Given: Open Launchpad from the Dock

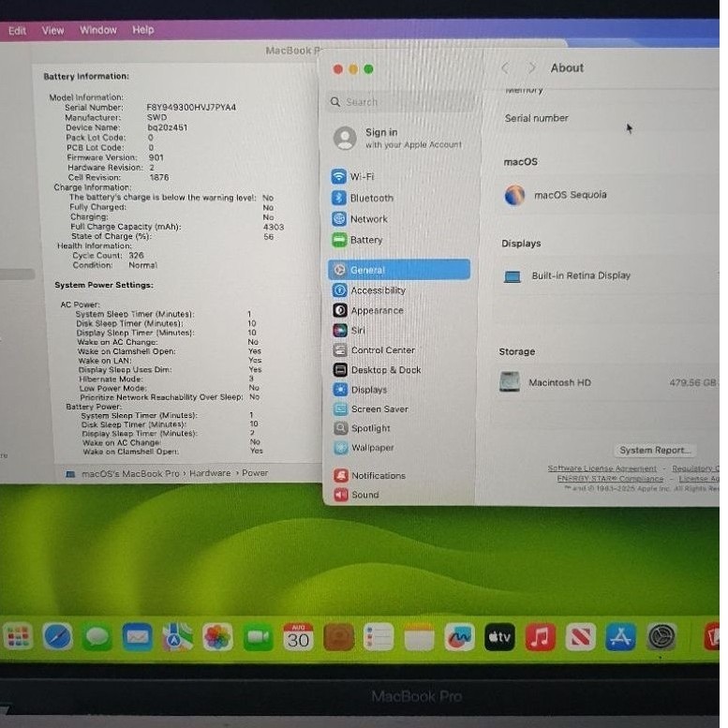Looking at the screenshot, I should point(18,636).
